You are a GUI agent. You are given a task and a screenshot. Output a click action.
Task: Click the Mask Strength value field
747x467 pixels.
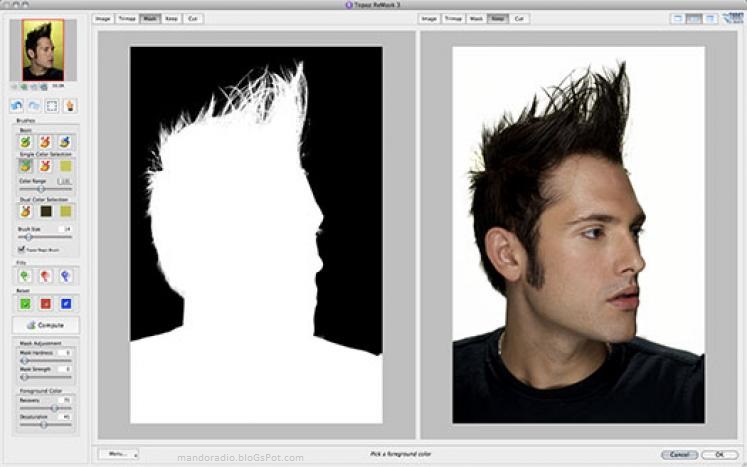[65, 369]
